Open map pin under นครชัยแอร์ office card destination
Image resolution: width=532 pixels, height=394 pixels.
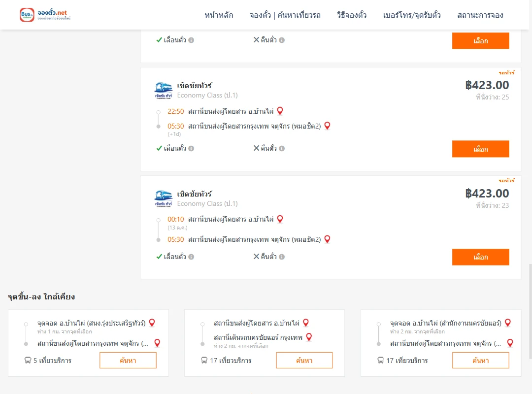510,343
